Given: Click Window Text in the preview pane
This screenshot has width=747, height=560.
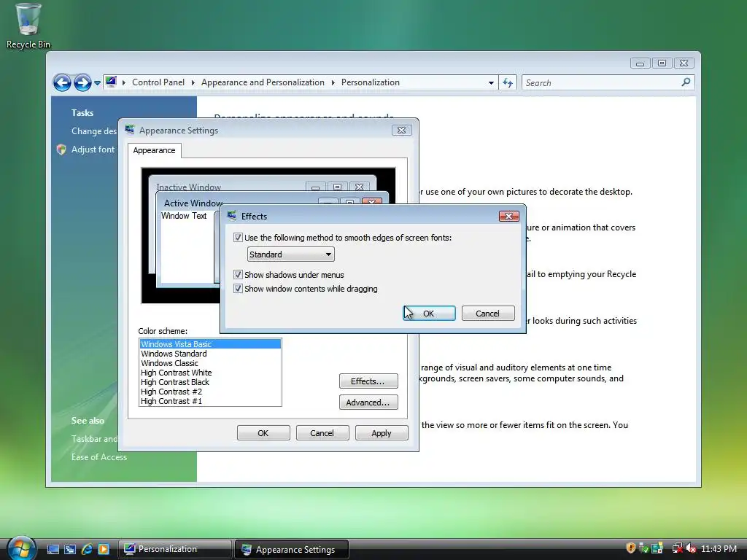Looking at the screenshot, I should 184,216.
